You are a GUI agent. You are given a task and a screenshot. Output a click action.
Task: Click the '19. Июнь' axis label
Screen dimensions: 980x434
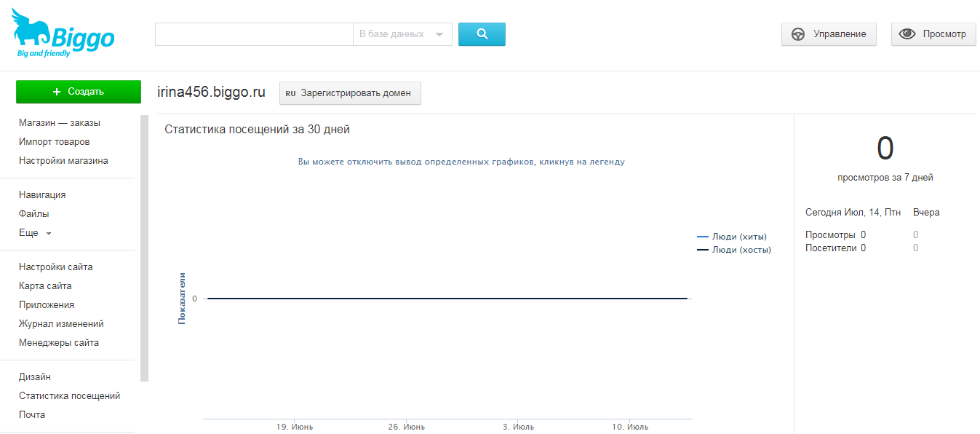295,427
